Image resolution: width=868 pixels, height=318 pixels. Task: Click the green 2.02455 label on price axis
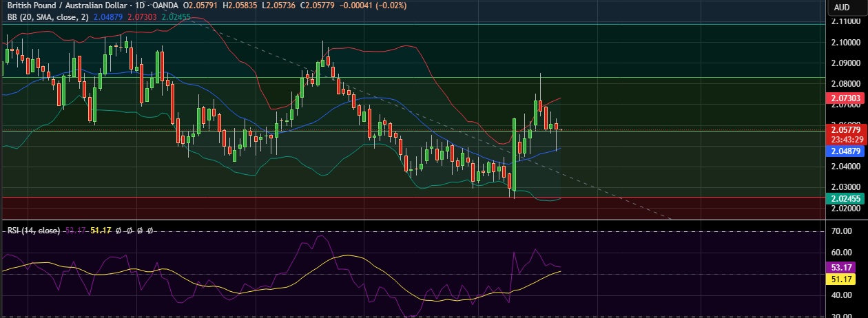point(845,198)
